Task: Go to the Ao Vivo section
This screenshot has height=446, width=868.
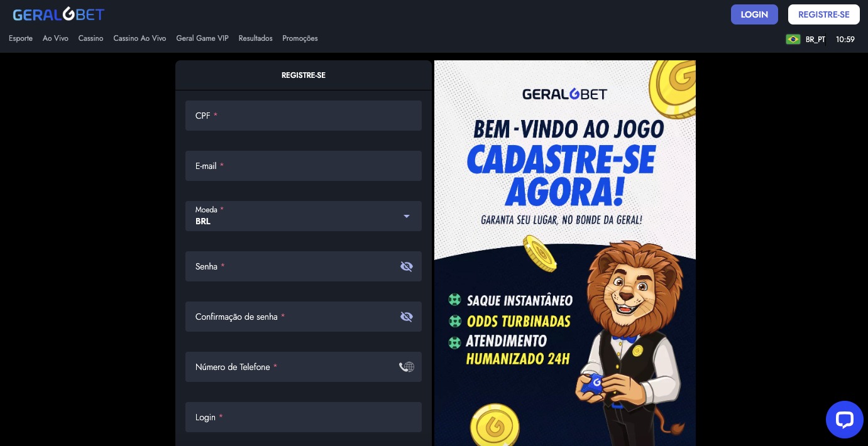Action: point(55,38)
